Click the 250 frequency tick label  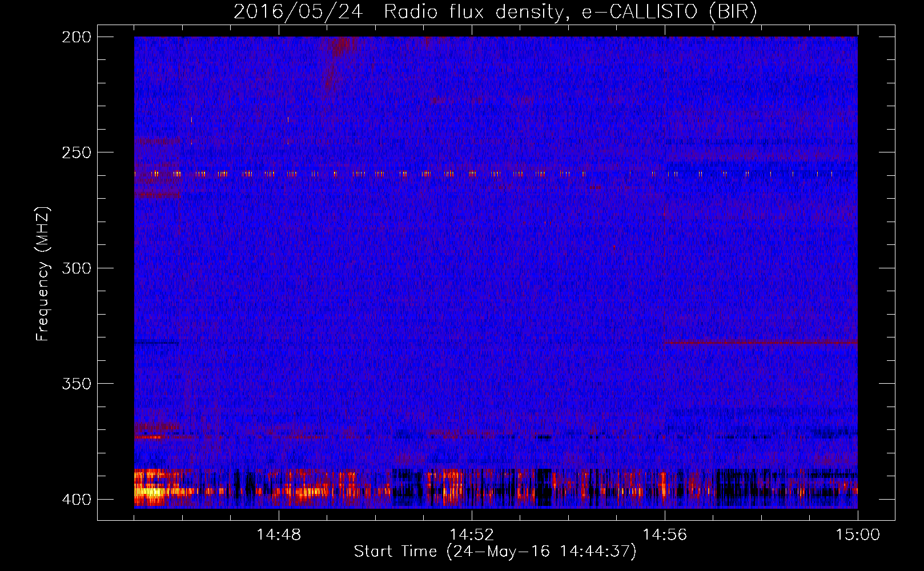77,152
